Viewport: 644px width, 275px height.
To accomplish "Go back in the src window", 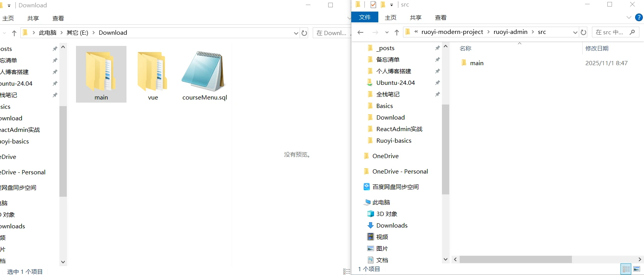I will coord(361,32).
